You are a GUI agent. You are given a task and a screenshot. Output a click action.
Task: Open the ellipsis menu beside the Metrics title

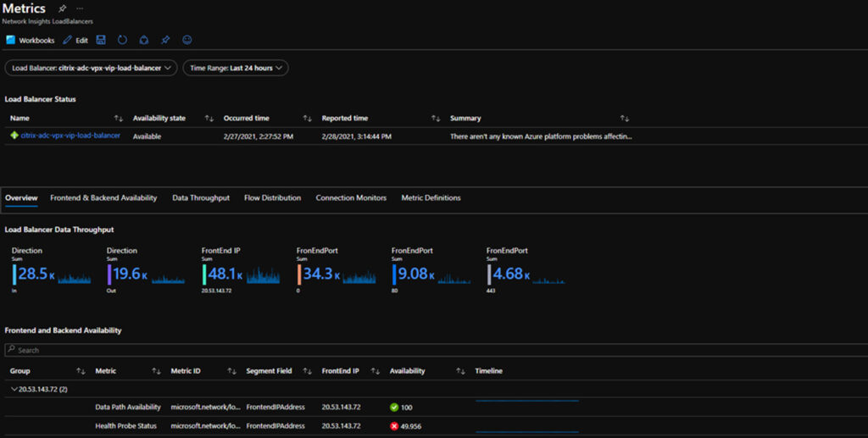click(80, 8)
